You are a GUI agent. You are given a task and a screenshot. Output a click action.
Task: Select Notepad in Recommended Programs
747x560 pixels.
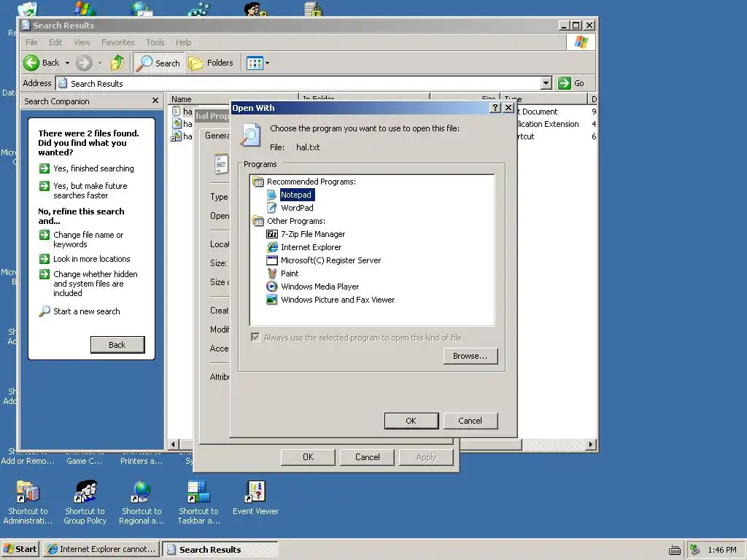(297, 195)
